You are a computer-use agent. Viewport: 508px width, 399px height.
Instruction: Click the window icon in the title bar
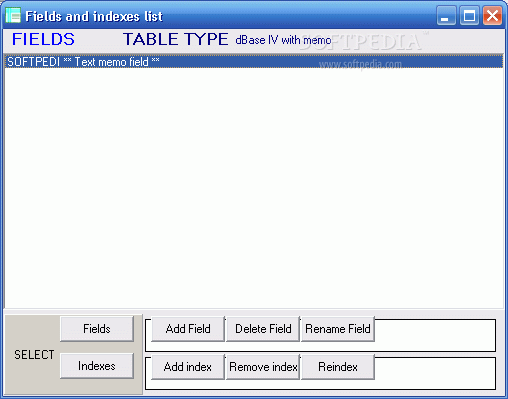pos(13,15)
